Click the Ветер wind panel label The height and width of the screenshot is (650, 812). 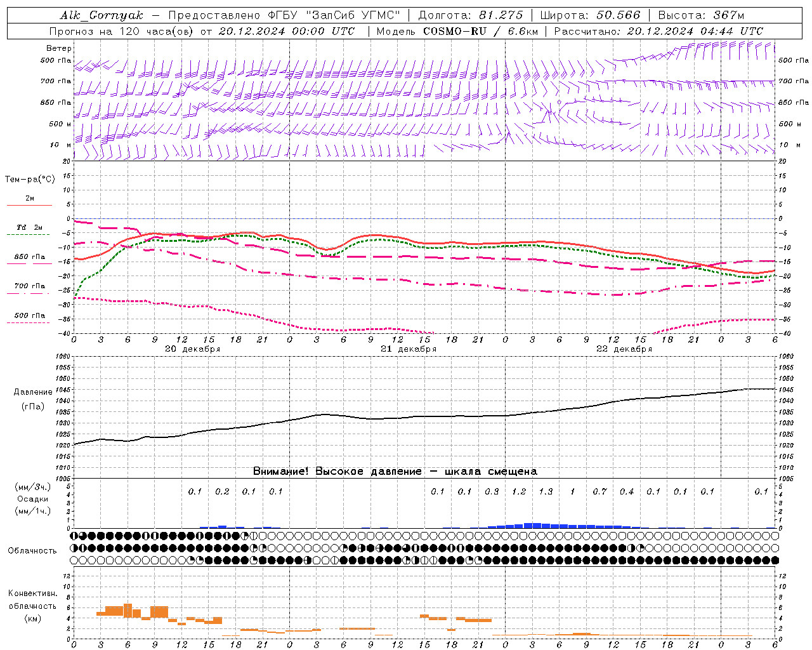(59, 48)
